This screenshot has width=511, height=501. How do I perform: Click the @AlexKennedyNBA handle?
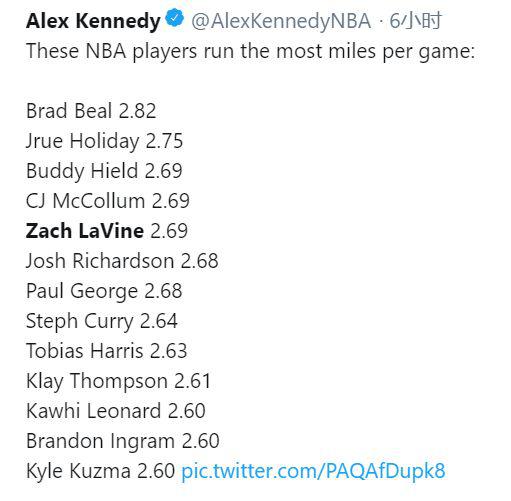pyautogui.click(x=281, y=21)
